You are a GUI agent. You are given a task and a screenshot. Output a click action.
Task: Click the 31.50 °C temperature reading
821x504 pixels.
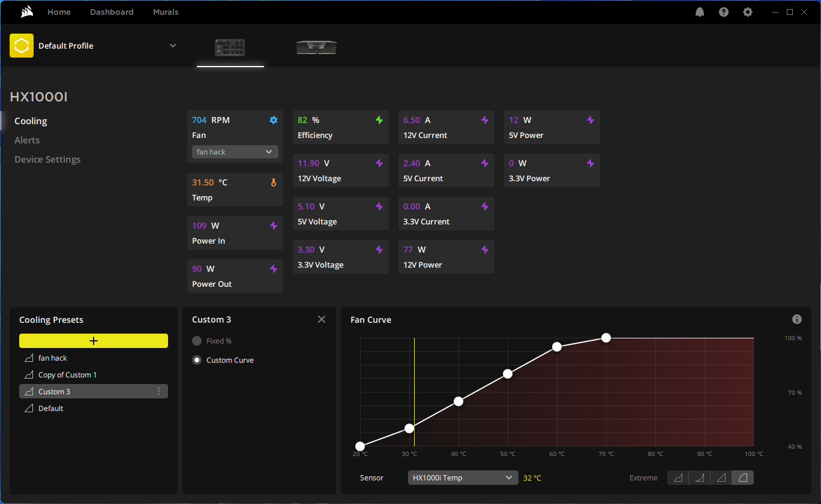(x=209, y=182)
